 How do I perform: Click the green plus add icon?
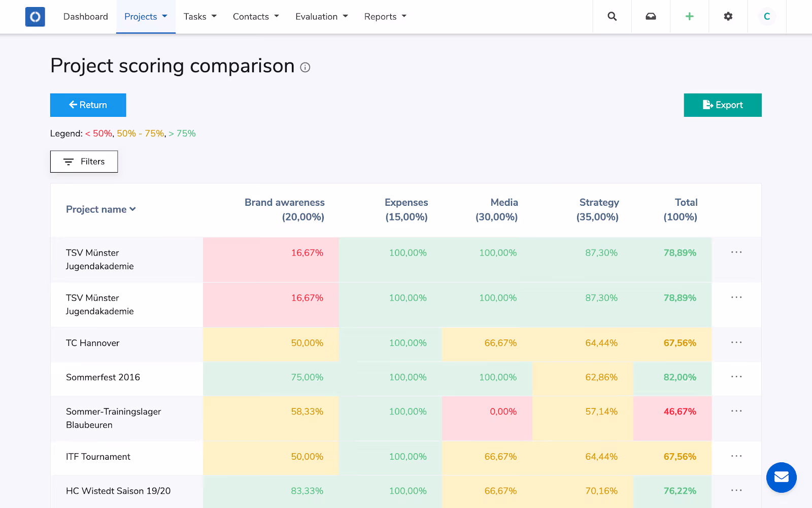(x=689, y=16)
